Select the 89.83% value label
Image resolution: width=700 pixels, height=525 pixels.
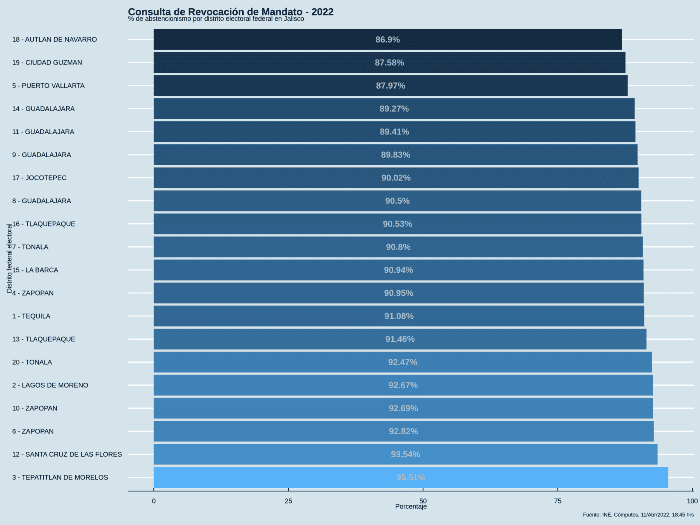point(395,155)
